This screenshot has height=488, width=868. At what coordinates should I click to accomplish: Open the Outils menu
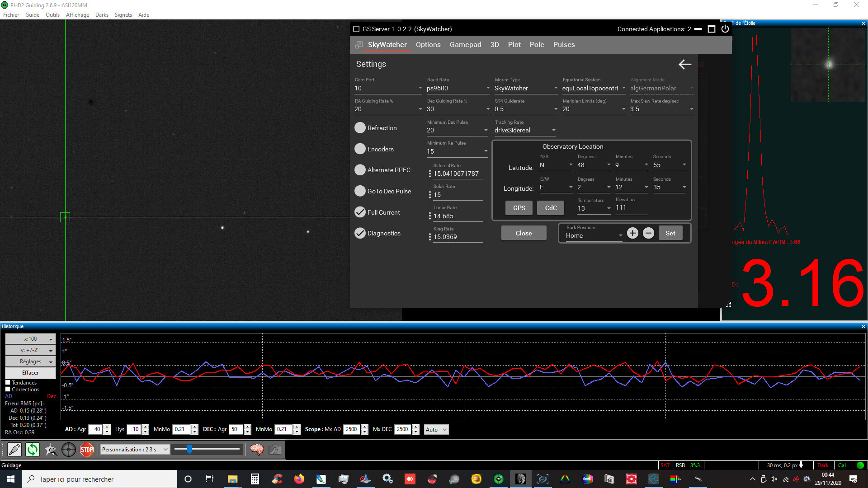(x=52, y=15)
